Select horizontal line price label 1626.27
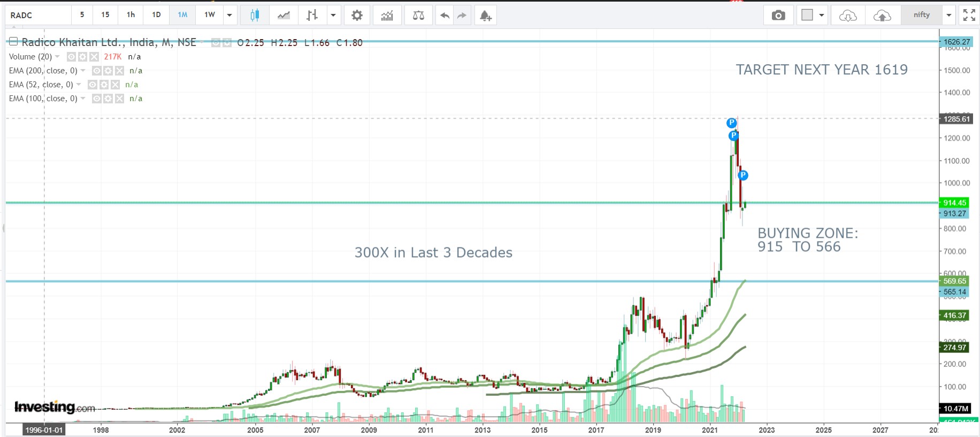 956,42
